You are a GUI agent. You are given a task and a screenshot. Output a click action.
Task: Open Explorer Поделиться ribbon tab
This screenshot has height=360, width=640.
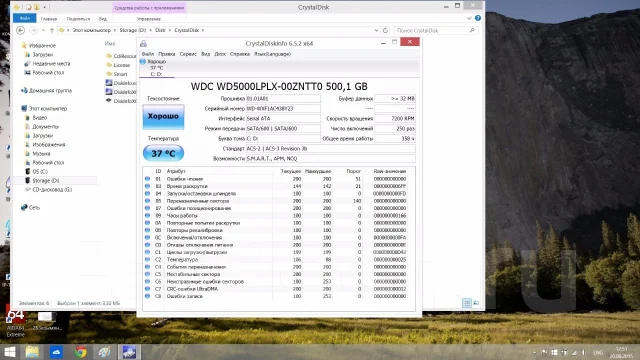coord(78,19)
